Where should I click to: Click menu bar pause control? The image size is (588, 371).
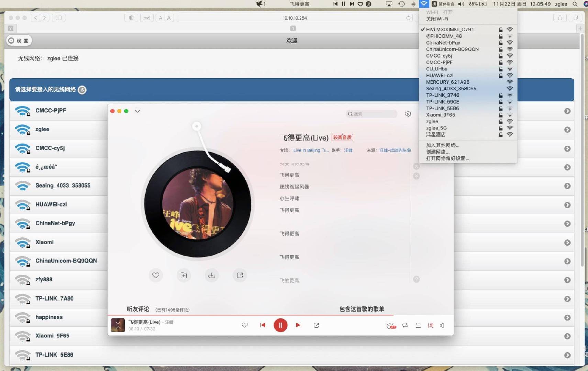pyautogui.click(x=343, y=4)
